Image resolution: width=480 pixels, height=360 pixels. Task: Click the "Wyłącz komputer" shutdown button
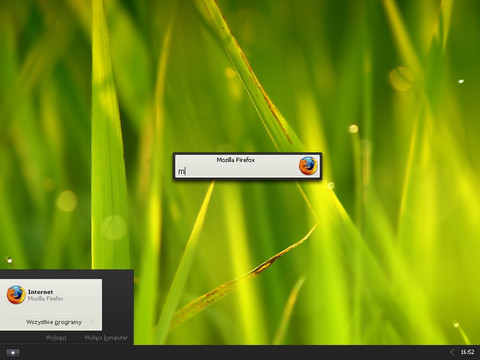click(106, 338)
